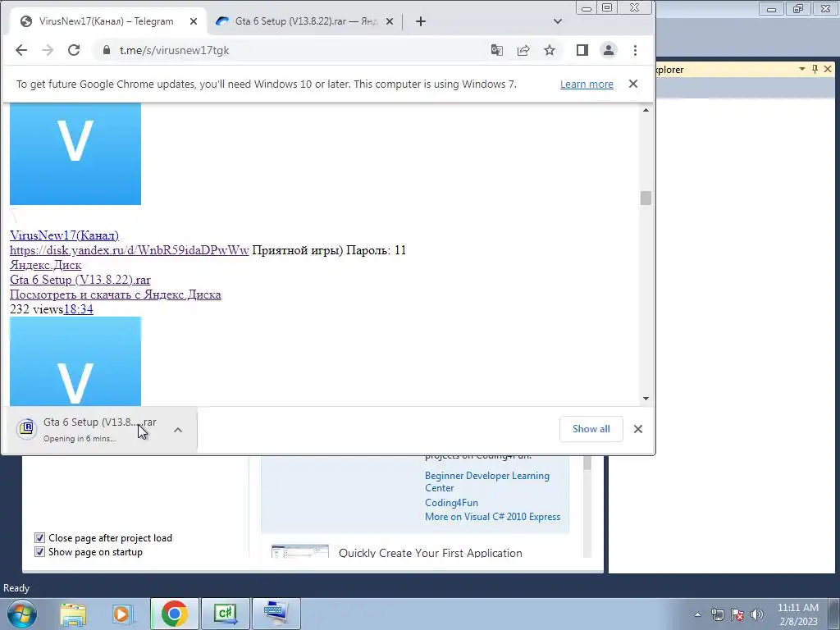Click page scrollbar down arrow
This screenshot has height=630, width=840.
pyautogui.click(x=646, y=399)
